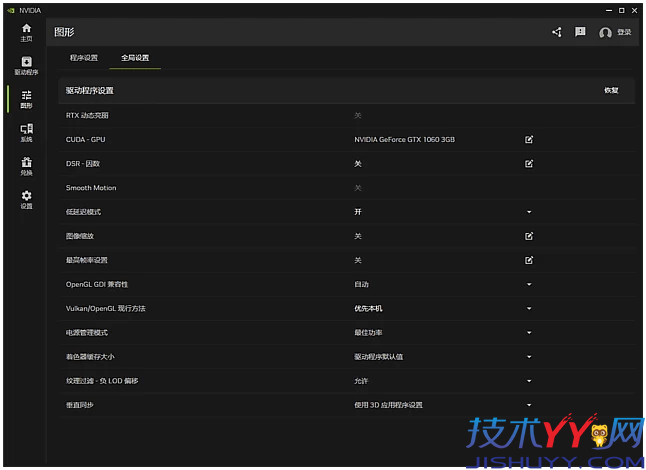Click the 登录 login link

pyautogui.click(x=624, y=32)
